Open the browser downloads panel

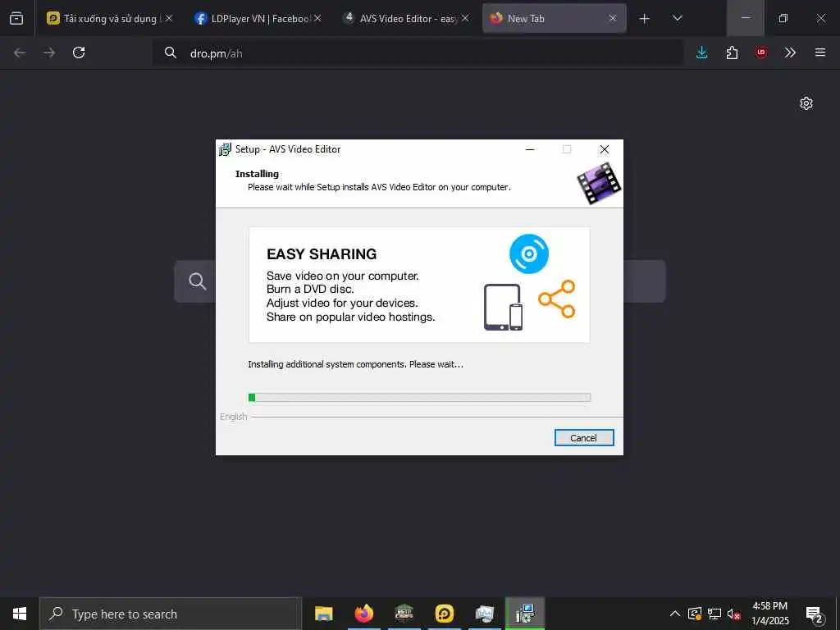702,52
